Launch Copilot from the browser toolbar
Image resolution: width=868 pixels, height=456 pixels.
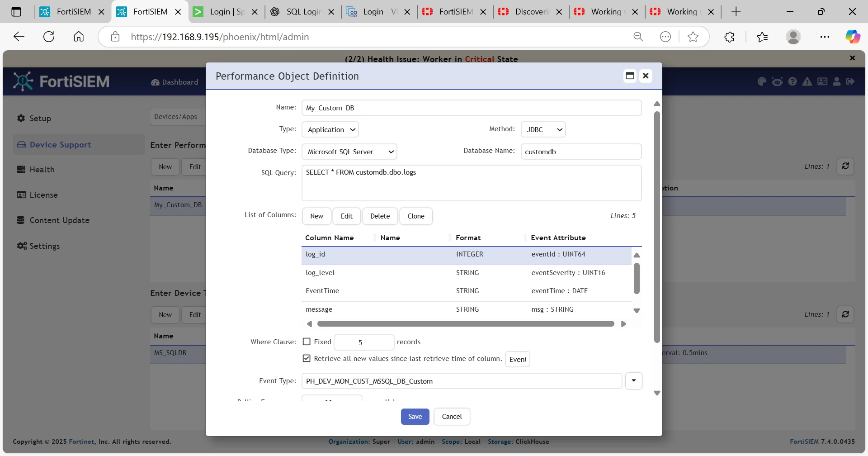pos(853,37)
